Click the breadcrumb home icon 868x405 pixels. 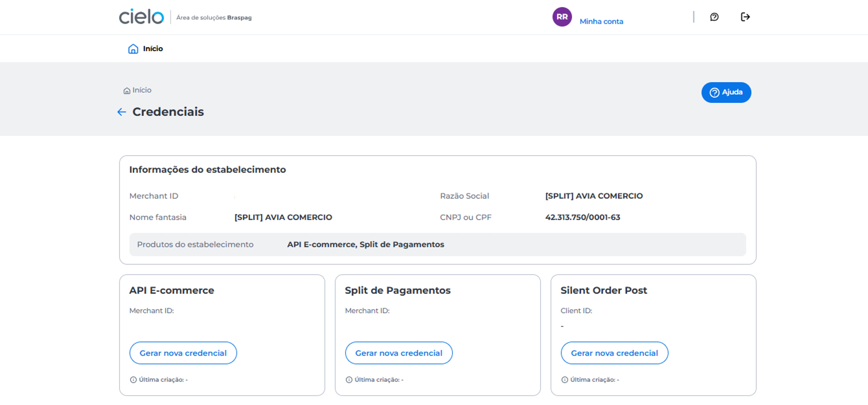click(127, 91)
